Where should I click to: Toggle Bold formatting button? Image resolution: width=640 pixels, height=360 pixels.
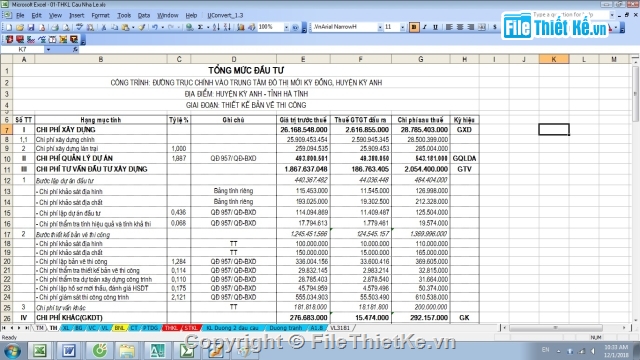(x=413, y=27)
